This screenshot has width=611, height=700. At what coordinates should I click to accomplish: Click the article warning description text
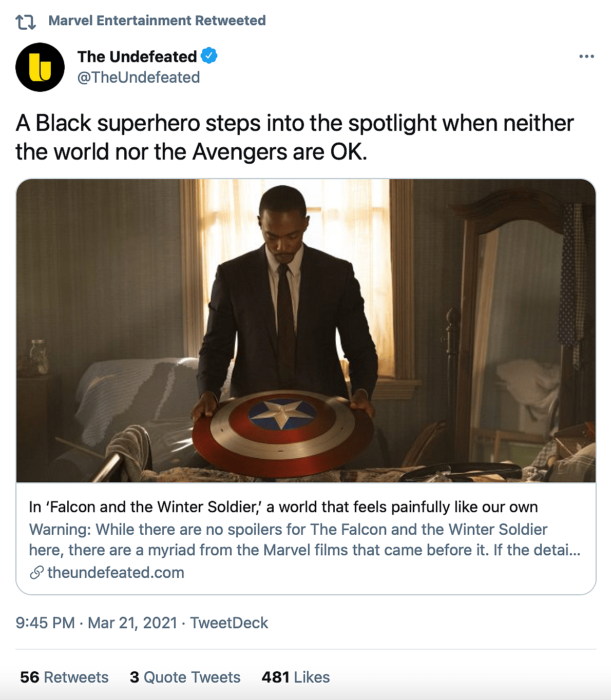(304, 539)
